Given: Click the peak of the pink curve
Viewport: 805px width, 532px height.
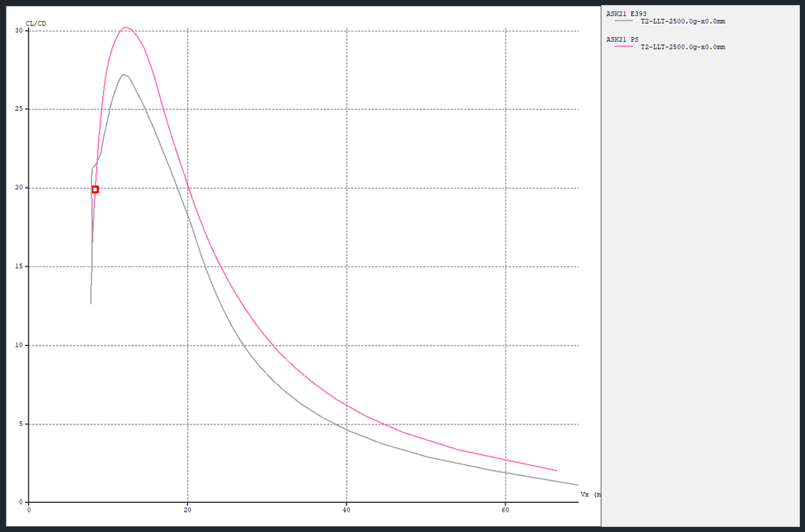Looking at the screenshot, I should tap(125, 28).
